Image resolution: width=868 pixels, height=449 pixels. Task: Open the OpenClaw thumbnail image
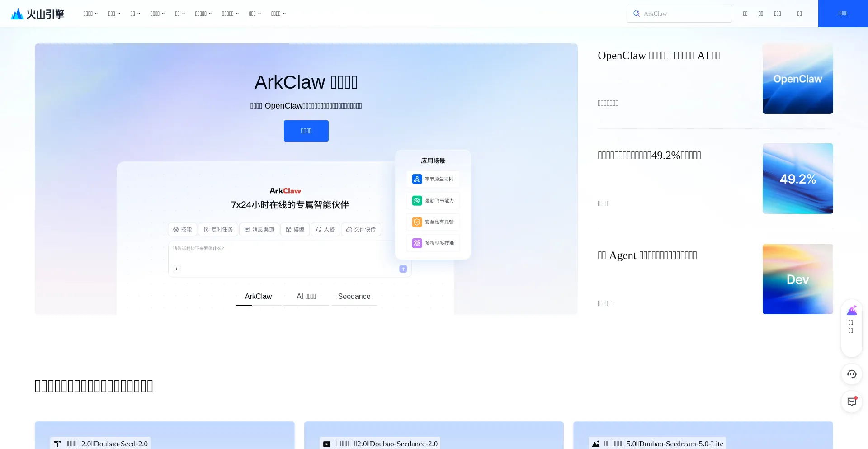pyautogui.click(x=797, y=79)
